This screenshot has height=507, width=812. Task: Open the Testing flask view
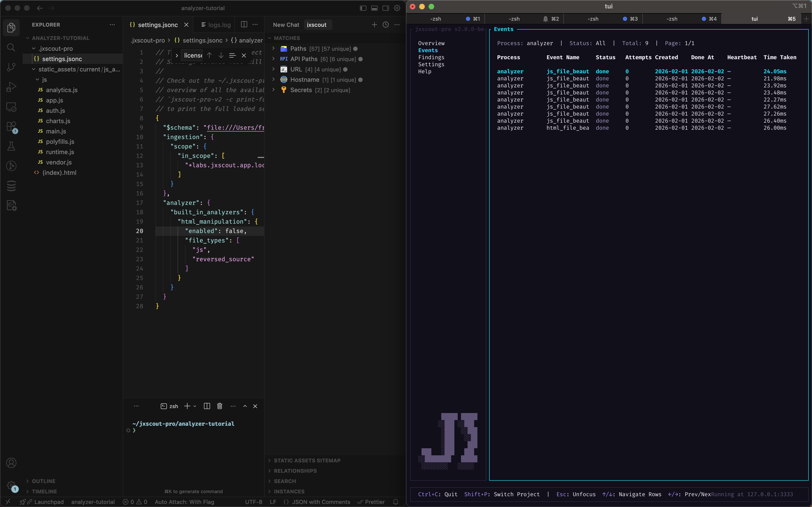[x=11, y=146]
